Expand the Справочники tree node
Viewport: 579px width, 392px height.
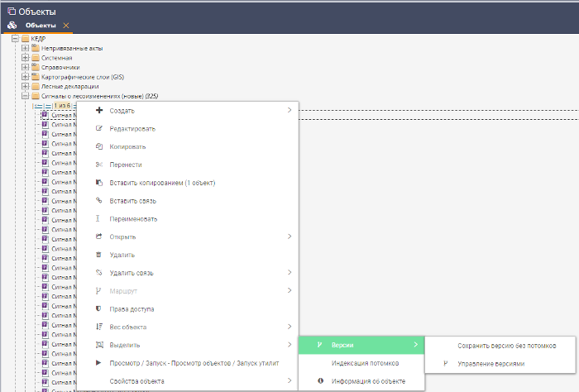click(25, 68)
